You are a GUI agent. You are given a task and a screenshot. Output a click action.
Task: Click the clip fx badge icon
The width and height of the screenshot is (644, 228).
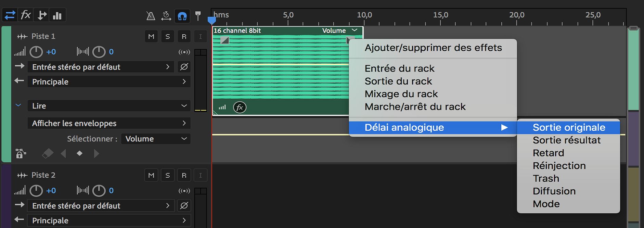pos(240,107)
